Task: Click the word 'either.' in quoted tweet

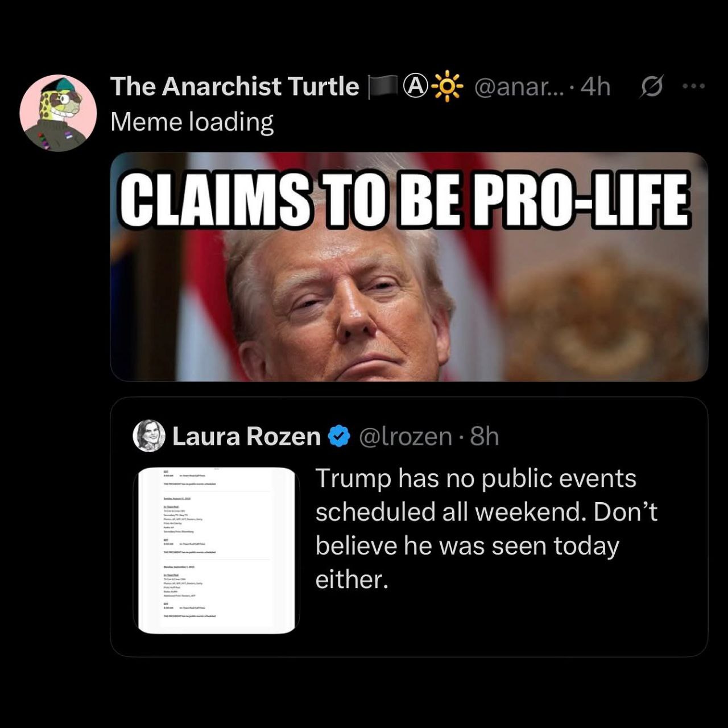Action: tap(351, 580)
